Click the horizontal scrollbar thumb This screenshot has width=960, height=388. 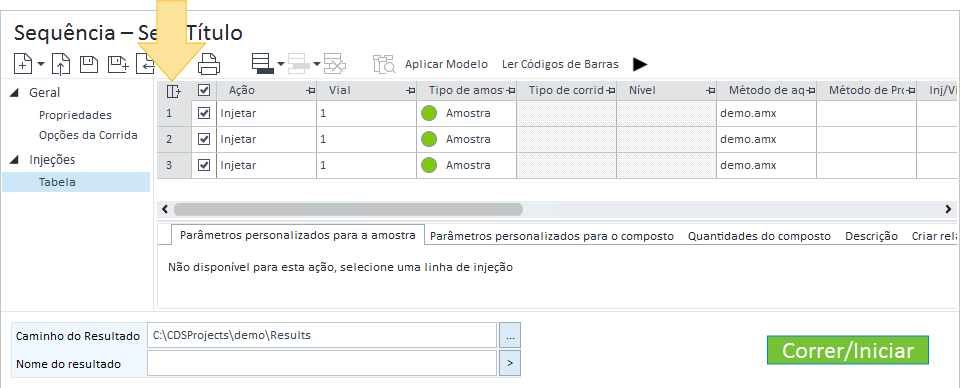tap(348, 209)
